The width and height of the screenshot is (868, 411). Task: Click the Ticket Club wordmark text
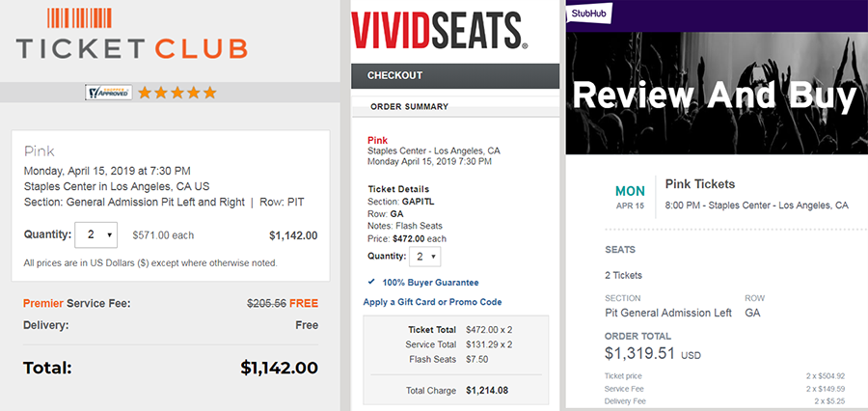pyautogui.click(x=132, y=48)
